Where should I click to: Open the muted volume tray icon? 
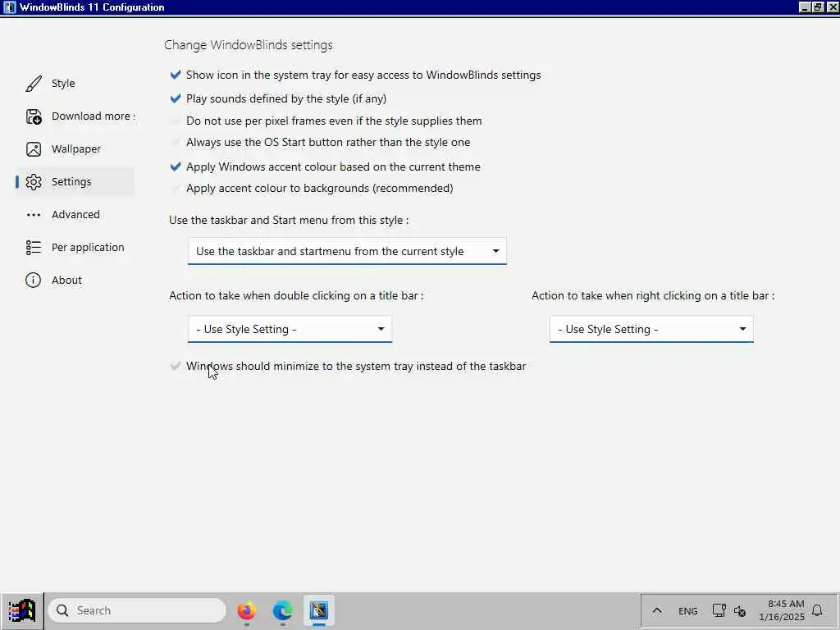coord(740,610)
